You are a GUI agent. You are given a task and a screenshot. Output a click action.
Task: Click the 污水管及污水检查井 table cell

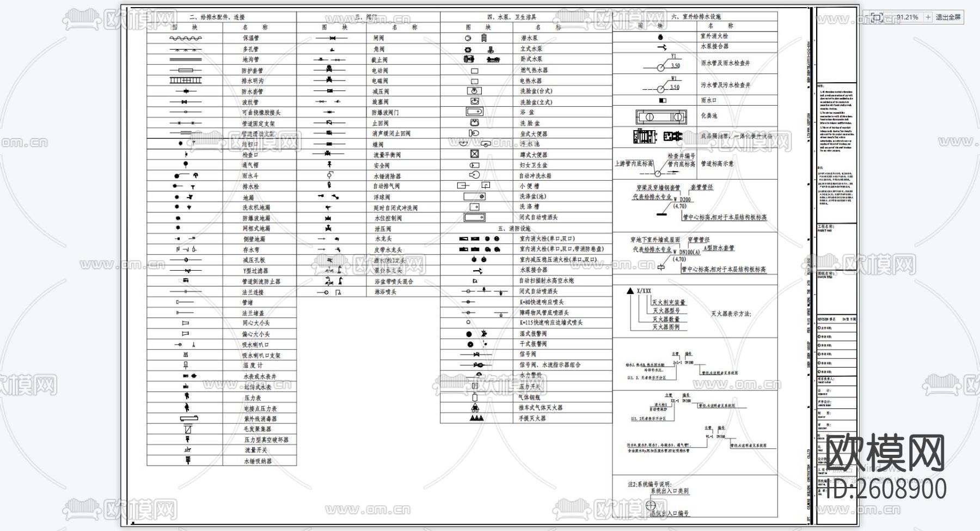(x=737, y=85)
